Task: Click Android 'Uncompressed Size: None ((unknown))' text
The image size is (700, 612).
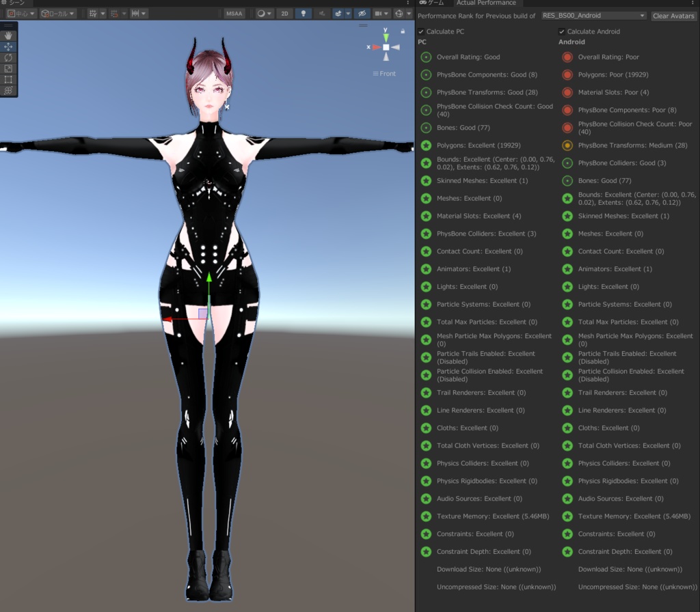Action: (x=638, y=587)
